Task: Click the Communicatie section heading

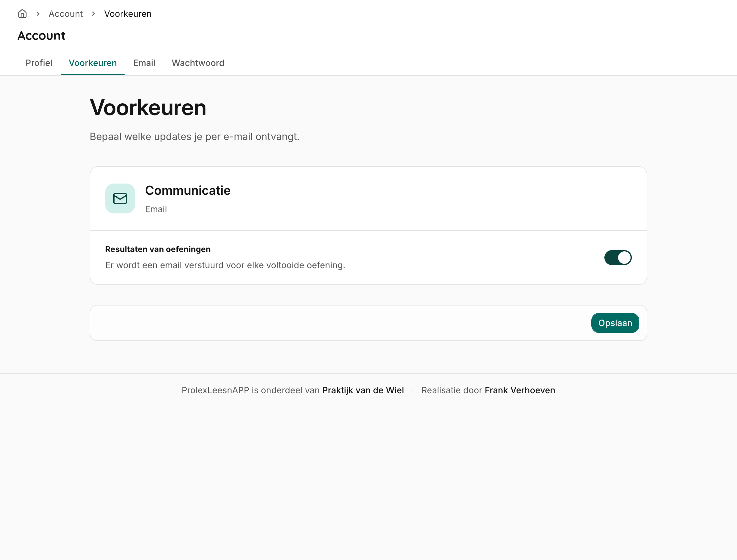Action: pos(188,190)
